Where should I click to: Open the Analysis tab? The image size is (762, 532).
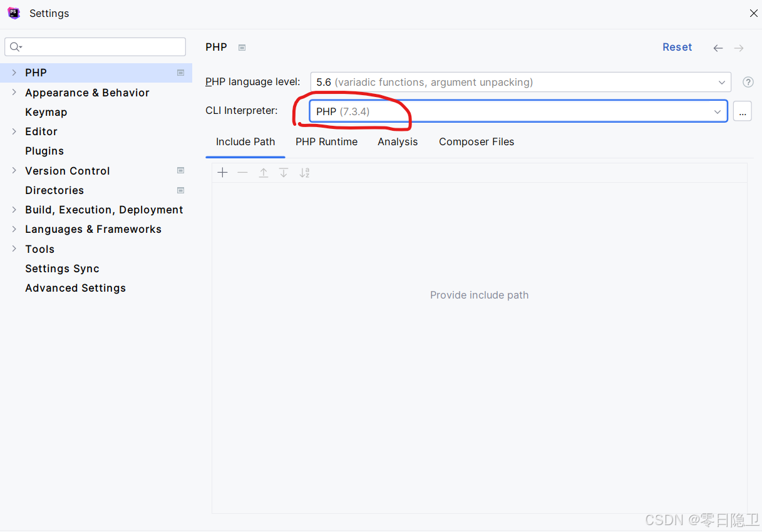(398, 142)
